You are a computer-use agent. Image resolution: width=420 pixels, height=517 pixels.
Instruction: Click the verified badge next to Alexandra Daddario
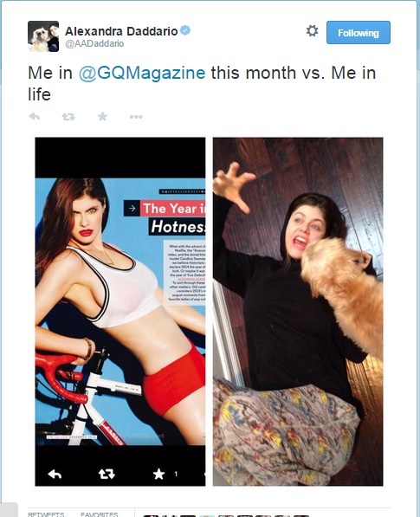[185, 30]
